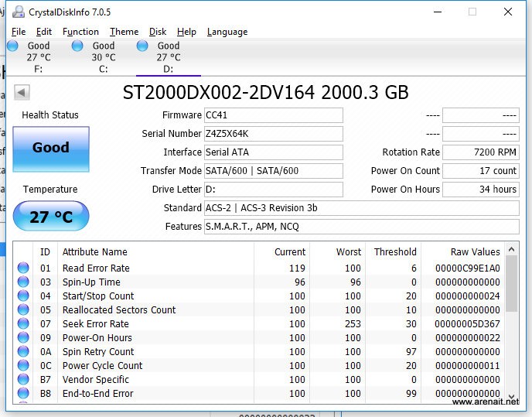
Task: Click the scroll up arrow of attribute list
Action: pyautogui.click(x=512, y=249)
